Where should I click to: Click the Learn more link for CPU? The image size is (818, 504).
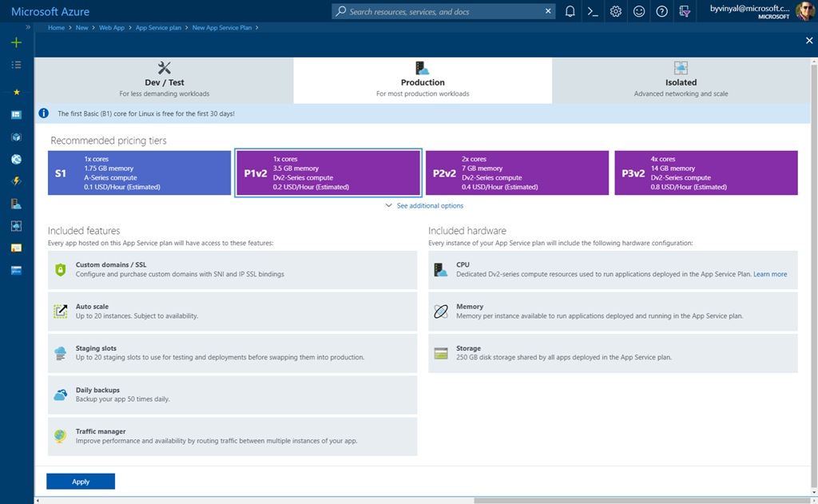[770, 274]
